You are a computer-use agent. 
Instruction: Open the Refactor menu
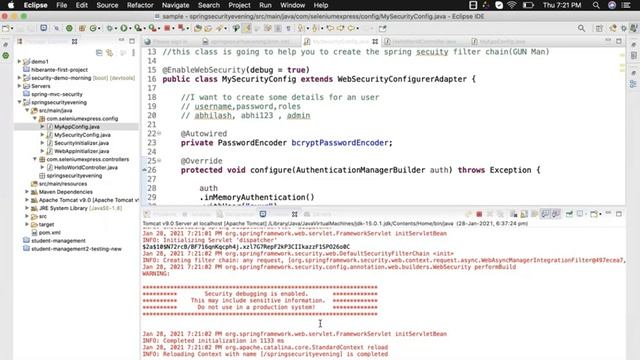coord(140,5)
